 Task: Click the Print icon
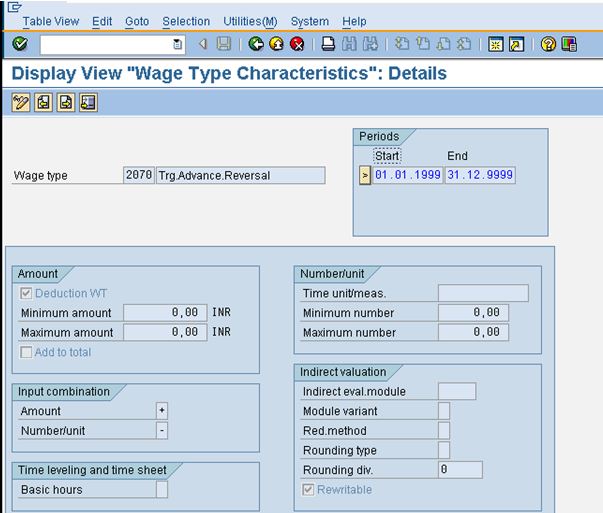pyautogui.click(x=328, y=44)
